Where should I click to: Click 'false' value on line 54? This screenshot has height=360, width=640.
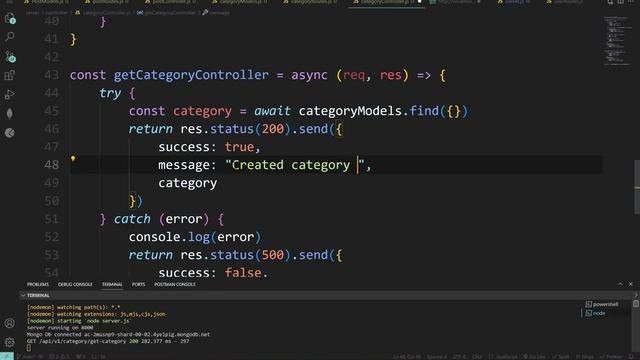243,273
